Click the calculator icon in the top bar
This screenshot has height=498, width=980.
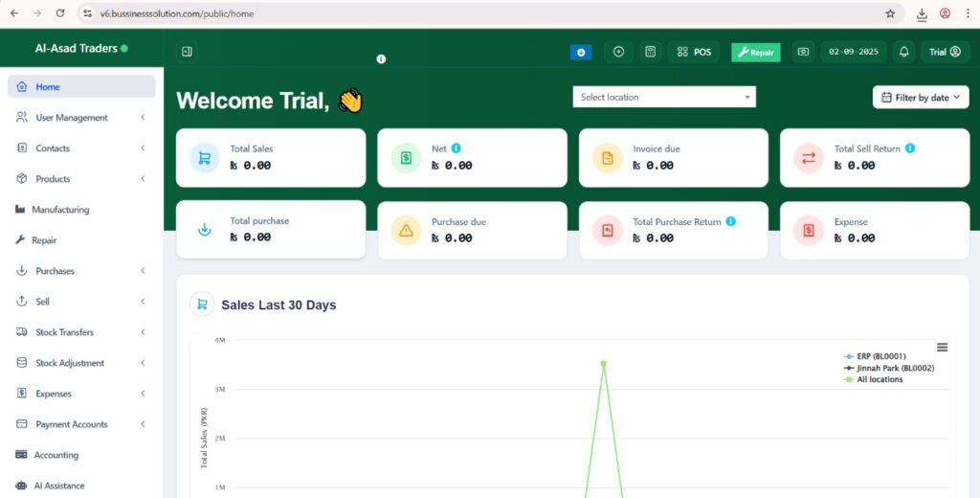650,52
